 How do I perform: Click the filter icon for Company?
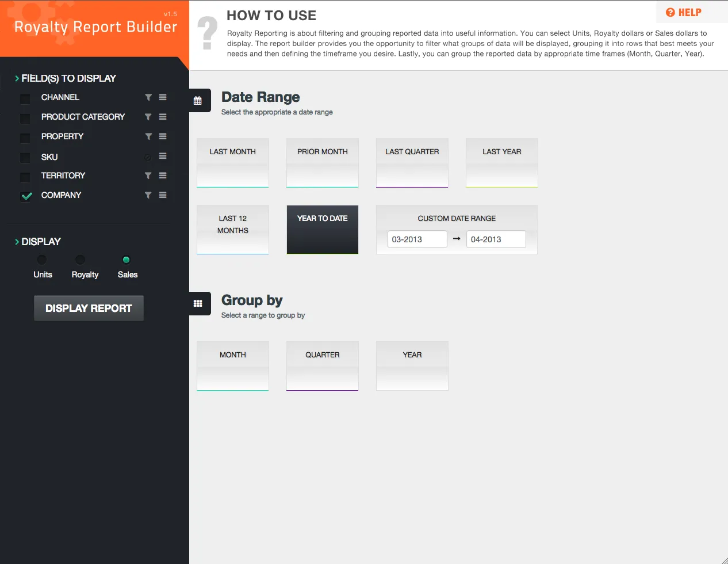(148, 195)
